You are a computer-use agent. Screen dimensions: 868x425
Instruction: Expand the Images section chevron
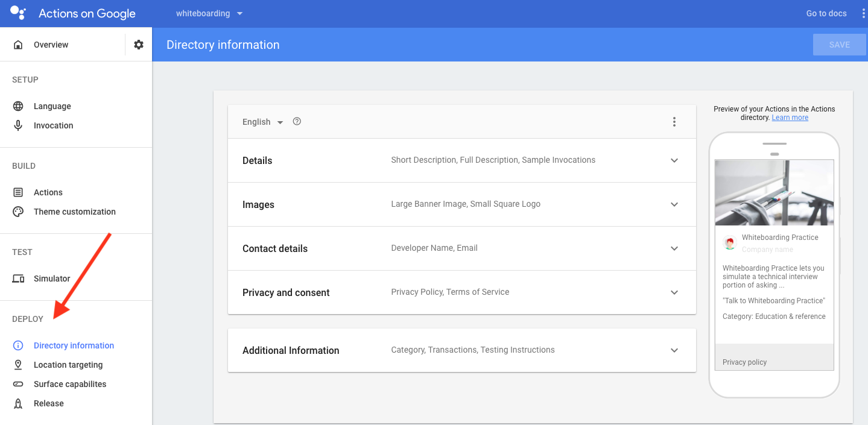[674, 204]
